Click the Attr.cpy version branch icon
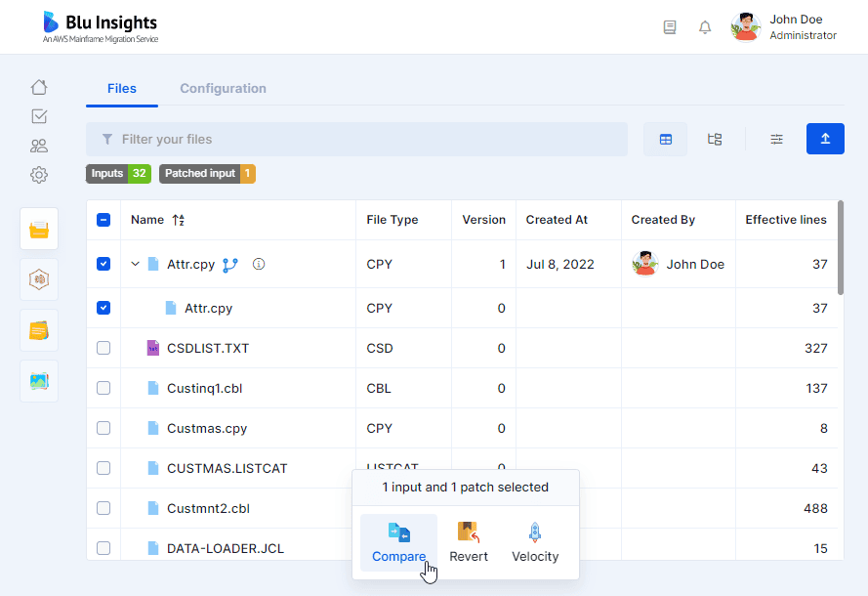Image resolution: width=868 pixels, height=596 pixels. 230,266
